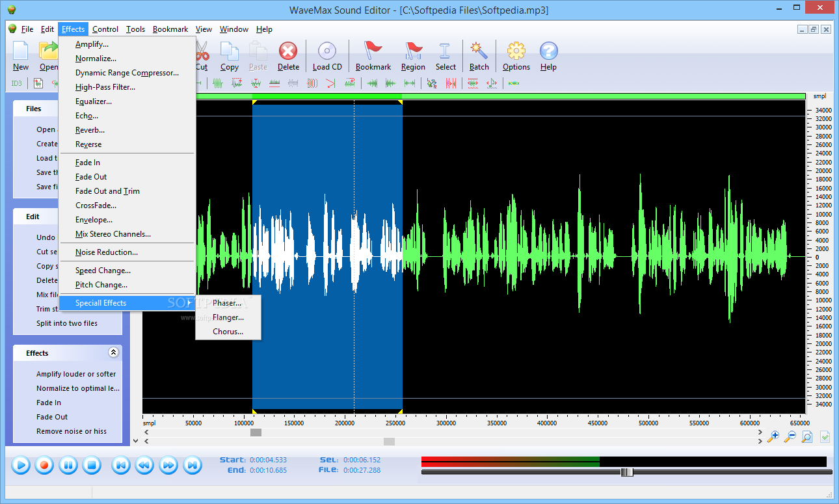Click the upper horizontal scrollbar thumb
This screenshot has width=839, height=504.
click(x=256, y=432)
